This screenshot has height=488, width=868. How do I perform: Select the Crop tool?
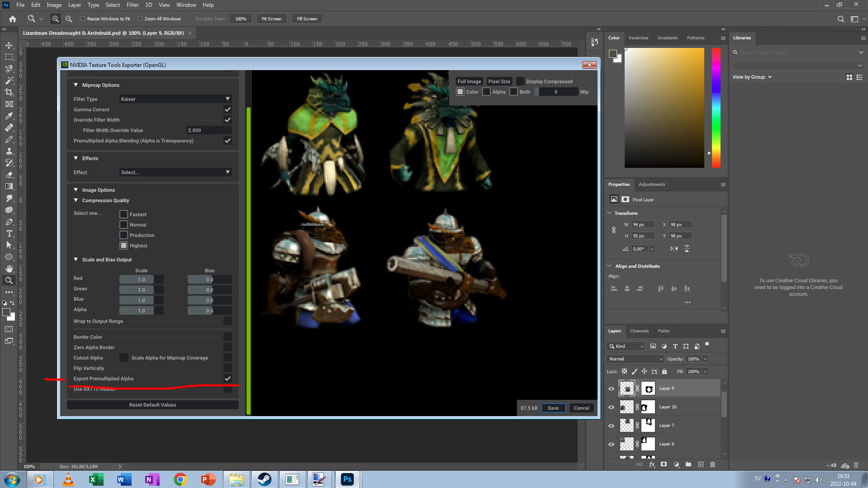(x=9, y=92)
